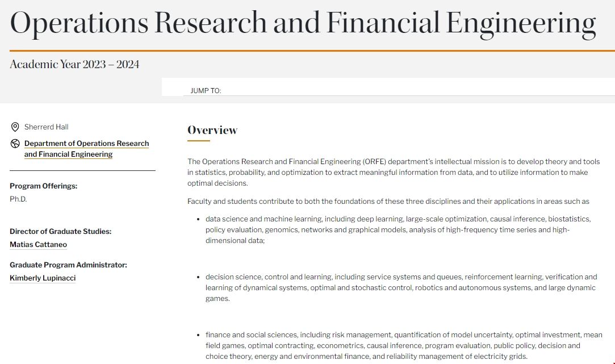
Task: Select the Overview section heading
Action: click(212, 130)
